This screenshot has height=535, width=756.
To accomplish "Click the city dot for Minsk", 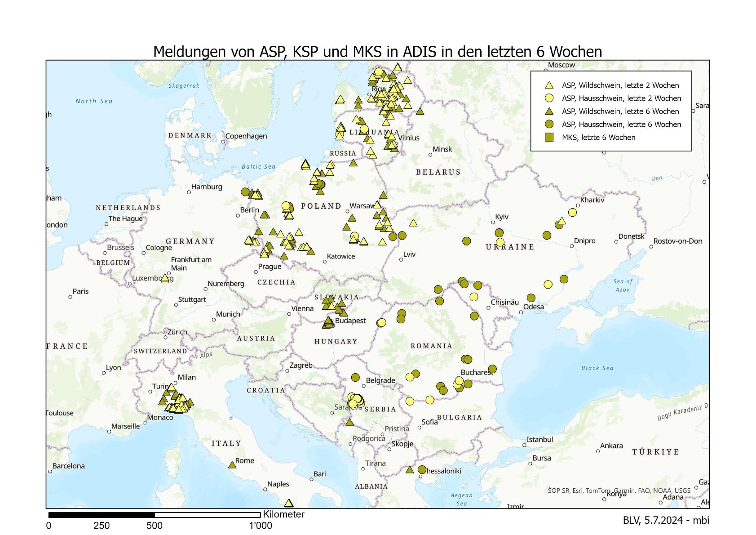I will (430, 155).
